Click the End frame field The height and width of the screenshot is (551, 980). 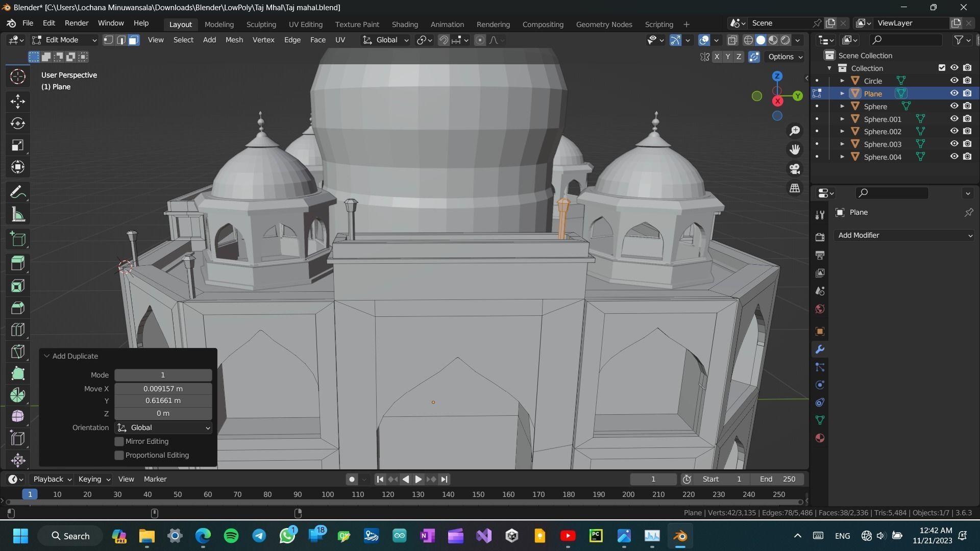(x=777, y=479)
